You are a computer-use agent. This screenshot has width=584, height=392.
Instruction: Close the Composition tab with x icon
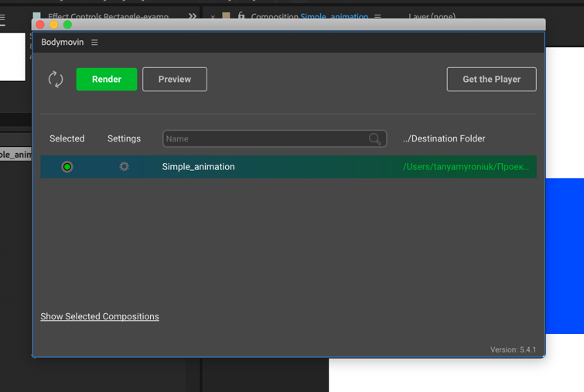[213, 16]
